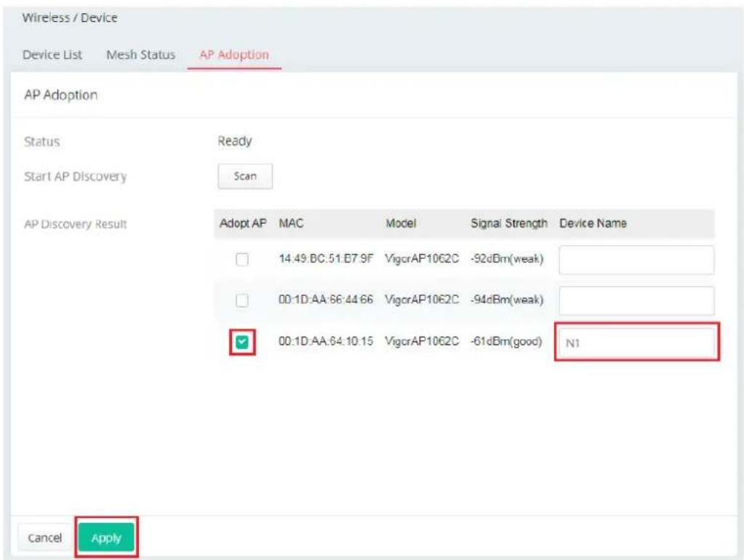Select MAC address 14:49:BC:51:B7:9F text

(x=326, y=259)
